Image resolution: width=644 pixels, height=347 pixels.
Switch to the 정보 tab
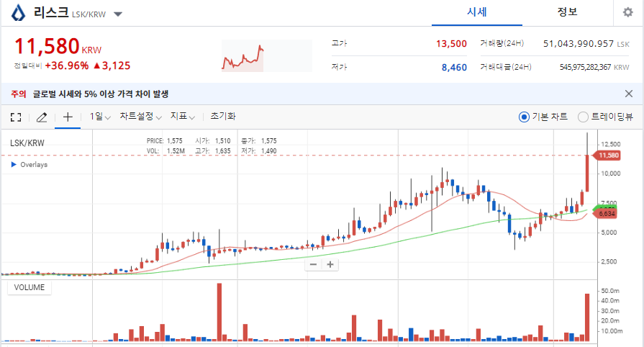[567, 13]
